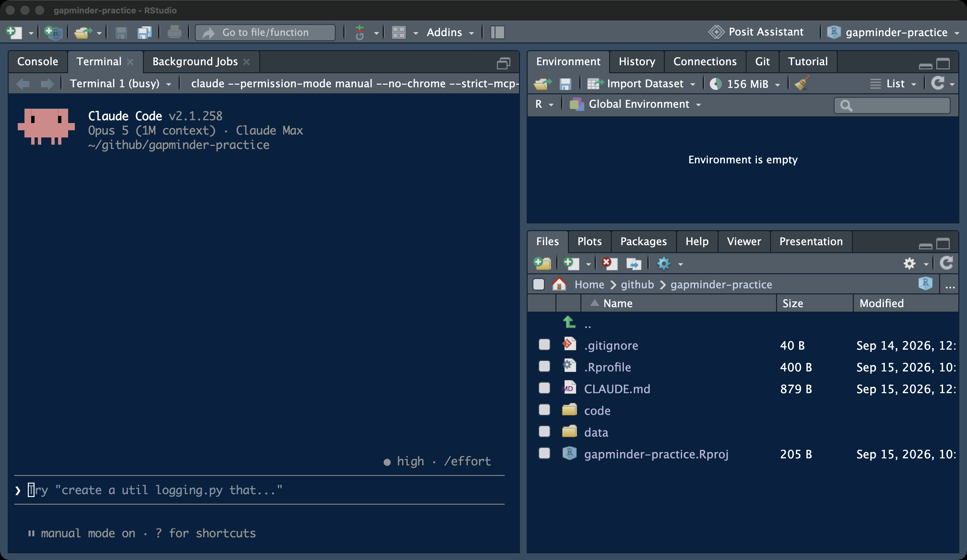The width and height of the screenshot is (967, 560).
Task: Tick the gapminder-practice.Rproj checkbox
Action: pyautogui.click(x=544, y=453)
